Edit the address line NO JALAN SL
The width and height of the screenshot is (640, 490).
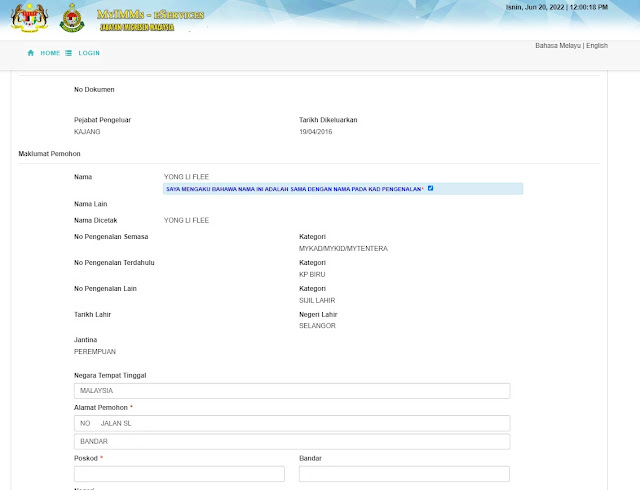(x=292, y=423)
